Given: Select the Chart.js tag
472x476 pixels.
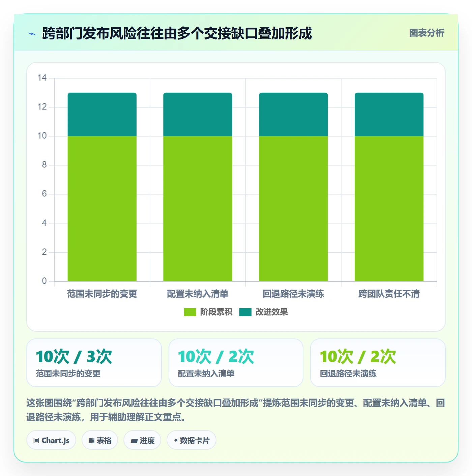Looking at the screenshot, I should [51, 440].
